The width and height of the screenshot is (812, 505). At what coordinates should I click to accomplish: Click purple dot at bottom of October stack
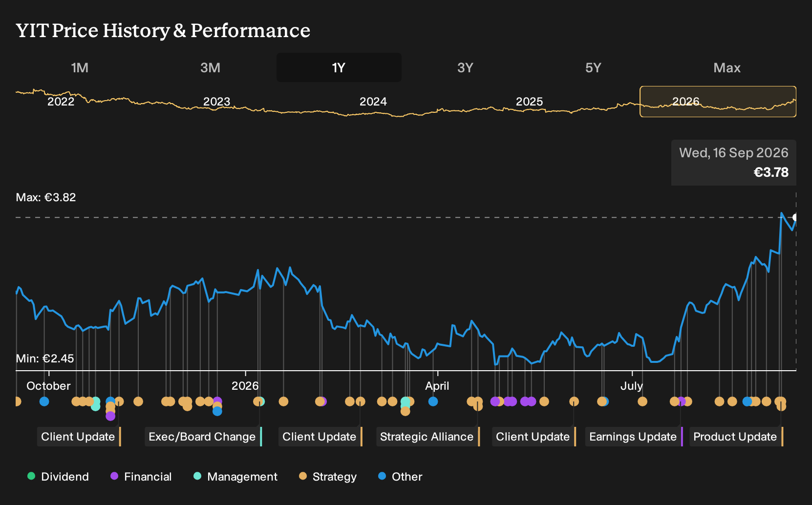110,416
